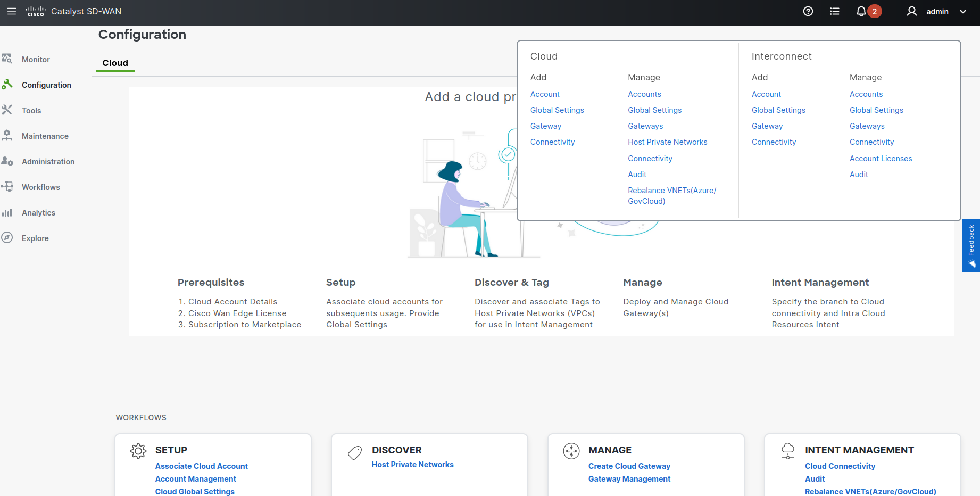The width and height of the screenshot is (980, 496).
Task: Open the task list icon in header
Action: [x=834, y=11]
